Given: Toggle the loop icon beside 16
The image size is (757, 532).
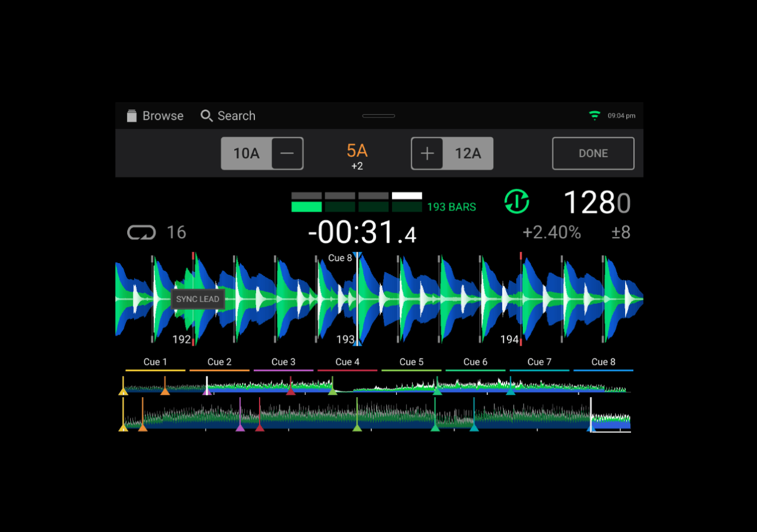Looking at the screenshot, I should tap(141, 232).
